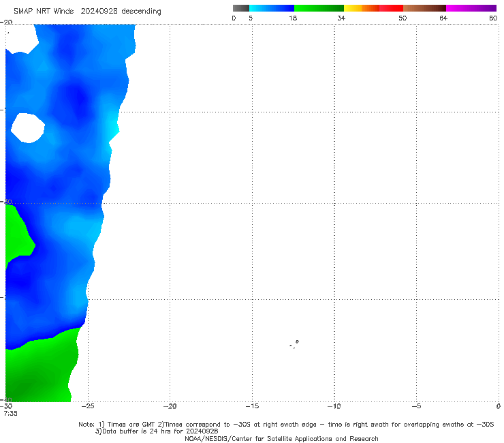The width and height of the screenshot is (504, 443).
Task: Click the green segment of the wind color bar
Action: click(319, 8)
